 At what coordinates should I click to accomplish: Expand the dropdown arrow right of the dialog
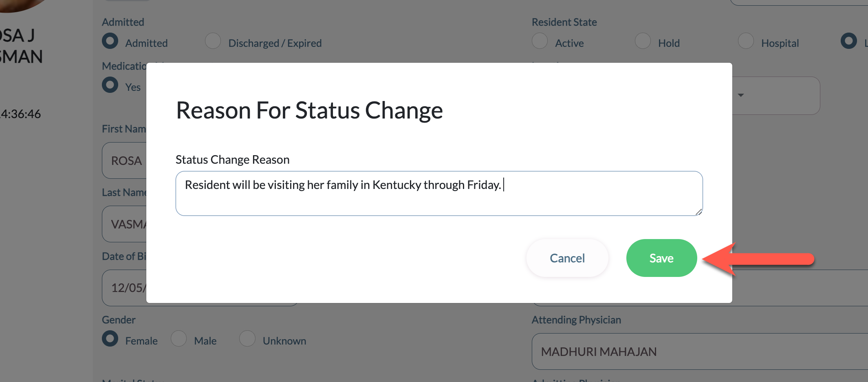point(741,95)
